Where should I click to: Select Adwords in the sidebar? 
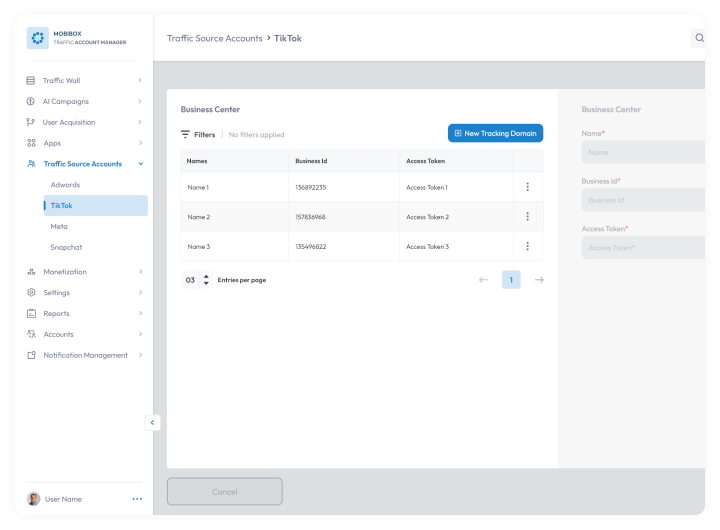pos(65,185)
